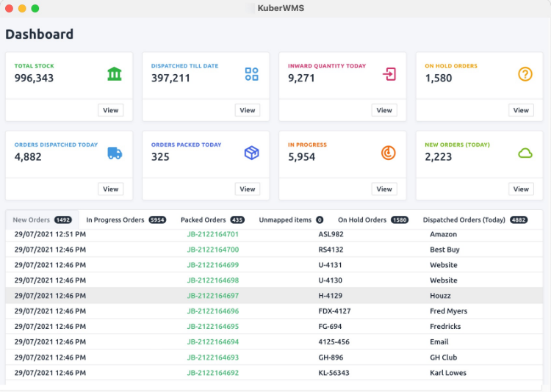Switch to the In Progress Orders tab
This screenshot has width=551, height=392.
pos(115,219)
